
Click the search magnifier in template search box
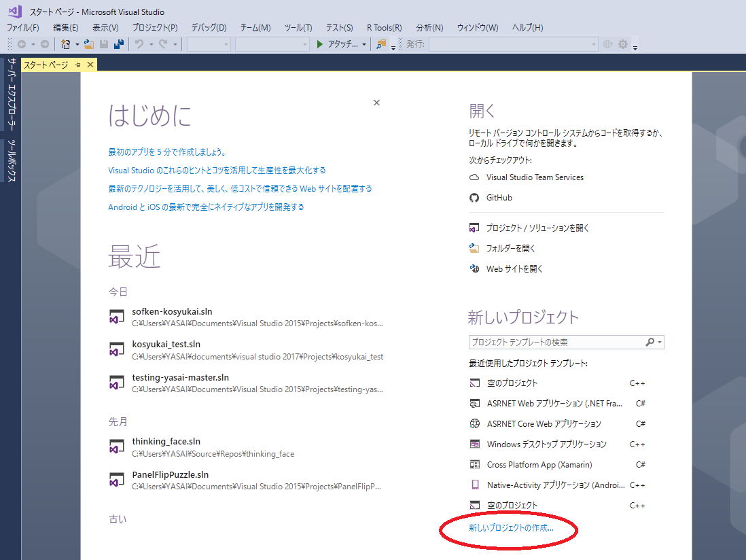click(x=650, y=342)
